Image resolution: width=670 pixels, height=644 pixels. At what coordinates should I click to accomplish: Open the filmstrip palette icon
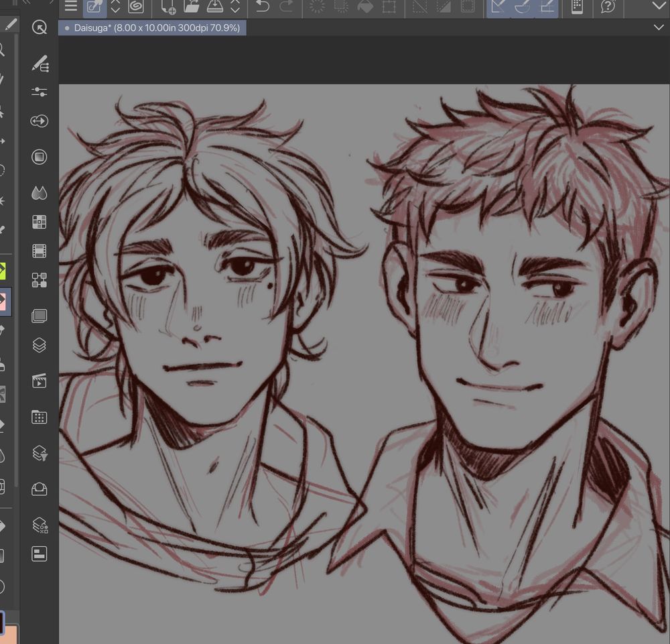pyautogui.click(x=40, y=251)
